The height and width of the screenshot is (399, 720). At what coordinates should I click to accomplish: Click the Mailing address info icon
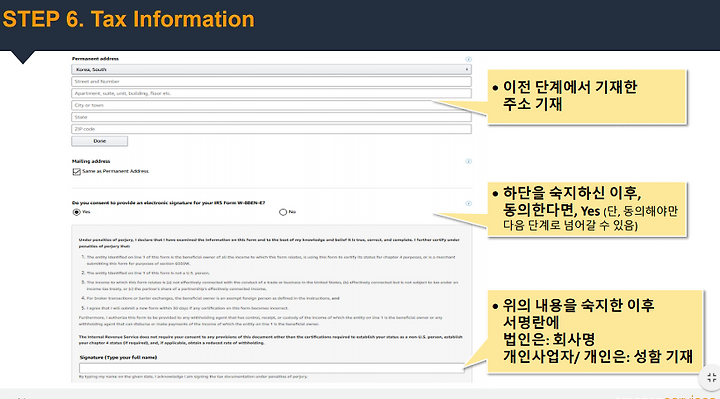pos(468,161)
